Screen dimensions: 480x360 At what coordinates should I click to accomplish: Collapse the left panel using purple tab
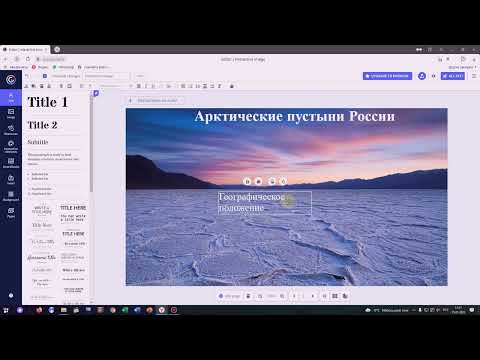[x=96, y=94]
